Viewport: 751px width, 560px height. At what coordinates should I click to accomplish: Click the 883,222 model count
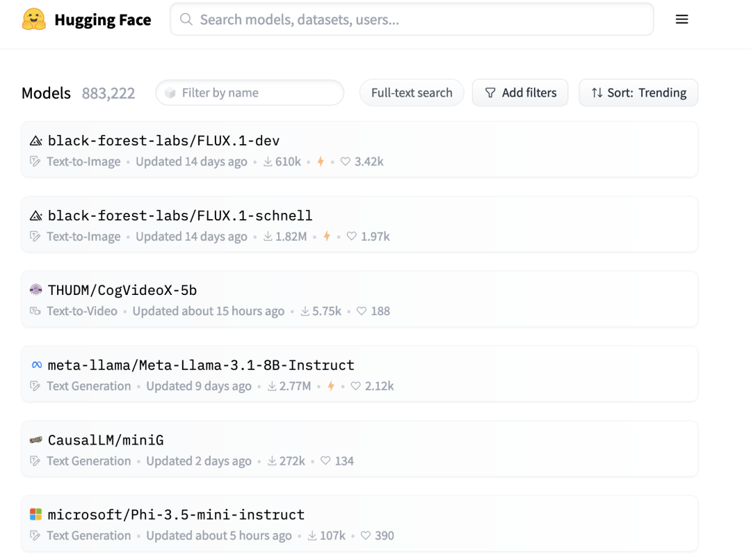pos(108,93)
